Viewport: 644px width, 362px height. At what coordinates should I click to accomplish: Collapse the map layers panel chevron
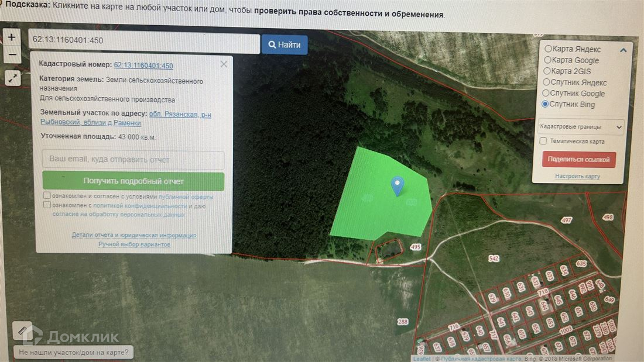tap(623, 50)
